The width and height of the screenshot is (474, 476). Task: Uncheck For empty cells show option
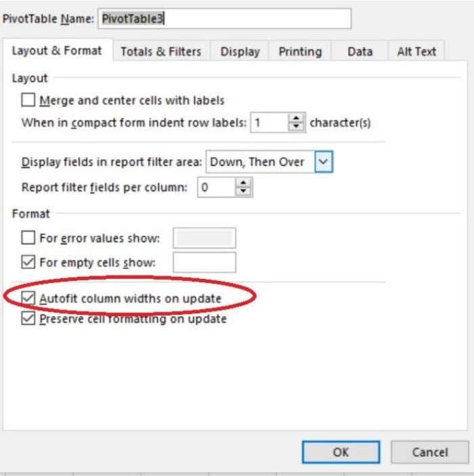[x=28, y=262]
